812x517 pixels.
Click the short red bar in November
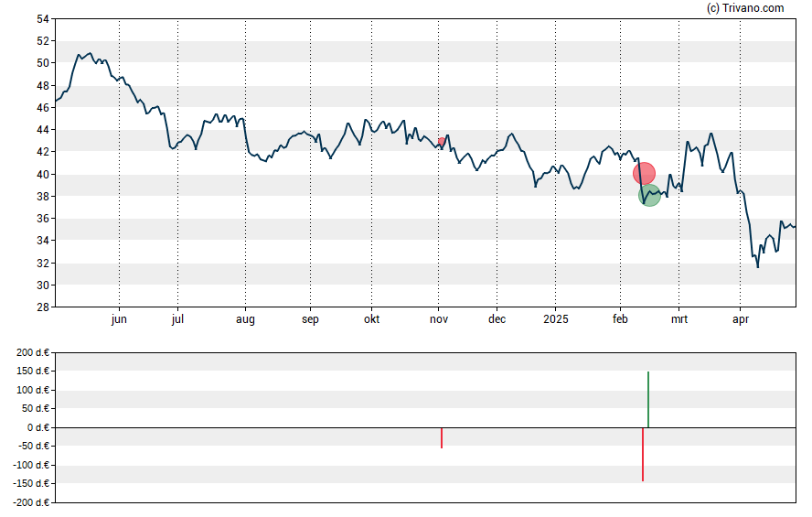click(442, 437)
